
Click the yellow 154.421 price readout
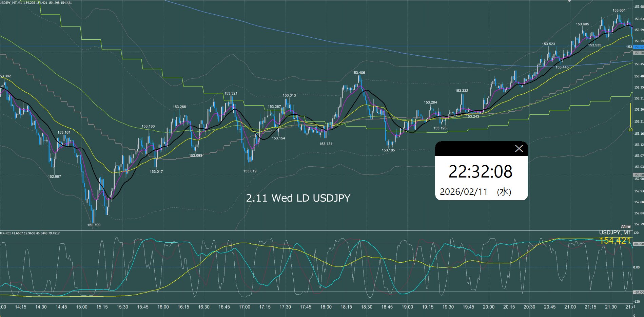coord(615,241)
